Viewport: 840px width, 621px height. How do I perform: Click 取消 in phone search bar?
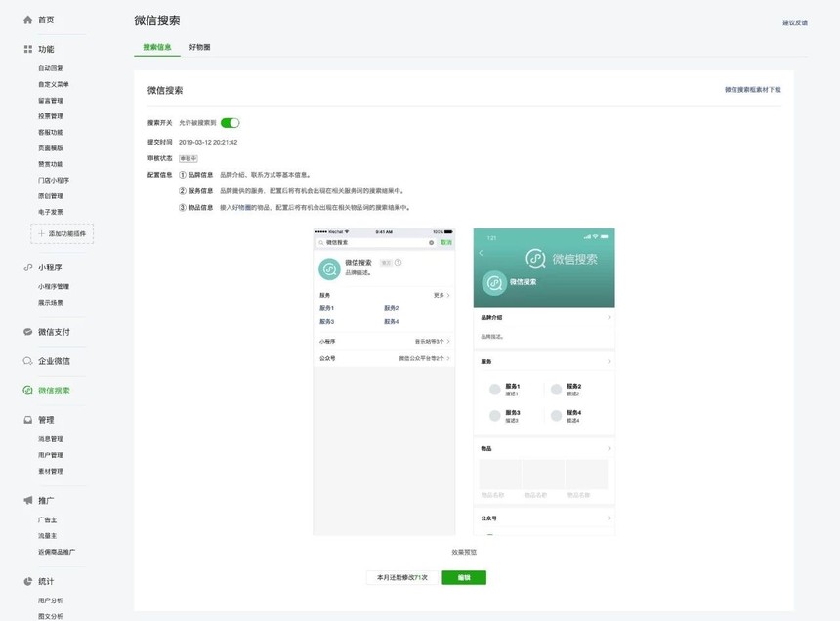pos(445,242)
